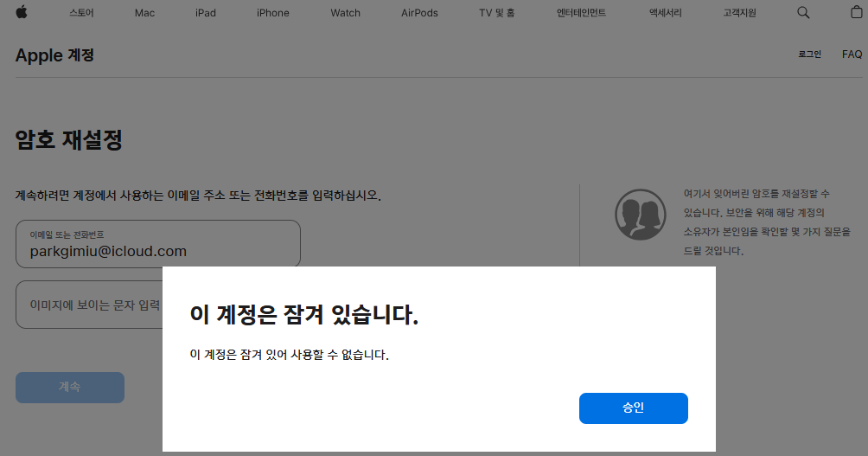Open the search magnifier icon
This screenshot has width=868, height=456.
tap(803, 13)
